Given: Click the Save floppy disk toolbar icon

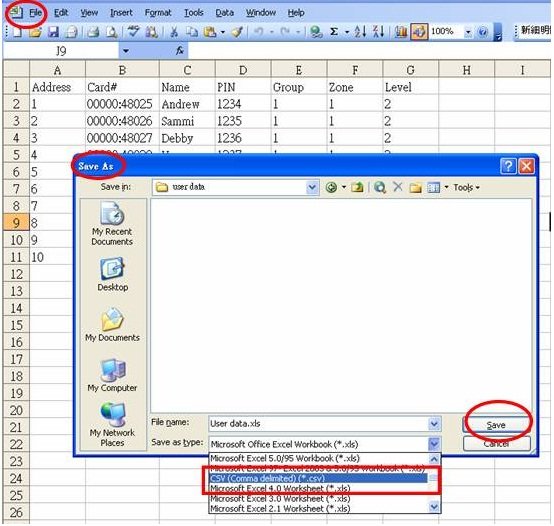Looking at the screenshot, I should (x=53, y=32).
